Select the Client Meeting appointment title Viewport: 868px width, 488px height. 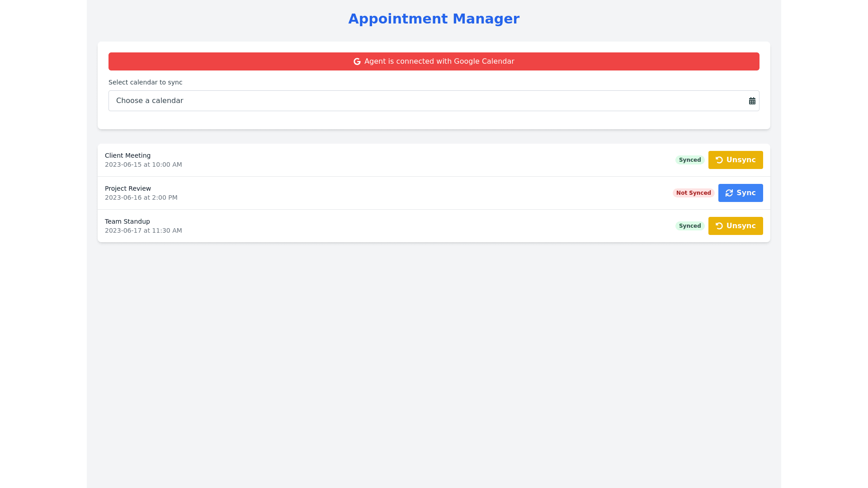[127, 155]
